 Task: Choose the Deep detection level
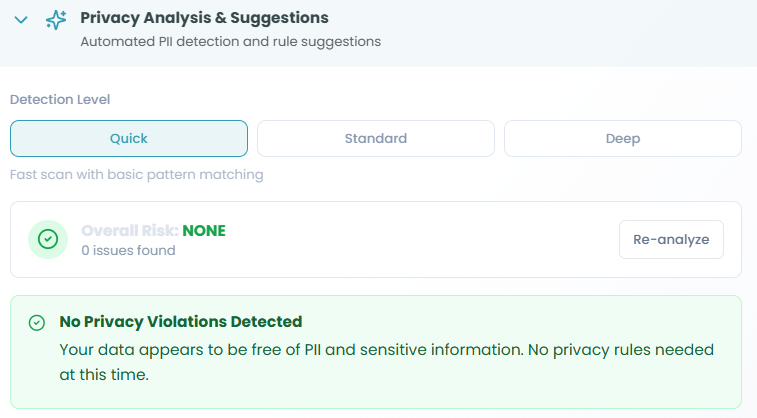coord(622,138)
